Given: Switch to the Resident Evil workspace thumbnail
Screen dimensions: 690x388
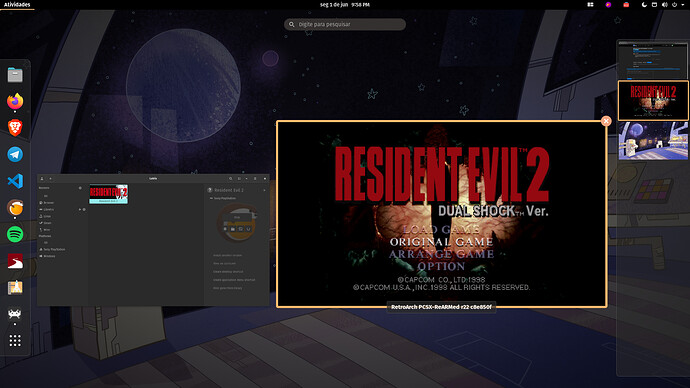Looking at the screenshot, I should pos(653,100).
